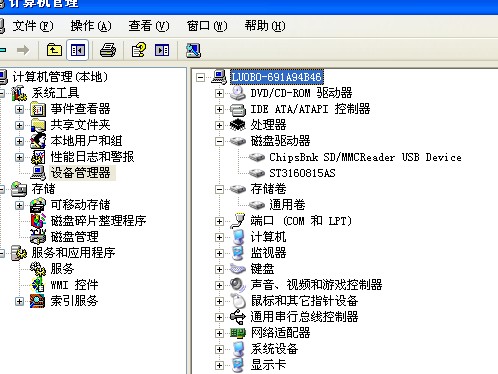Screen dimensions: 498x374
Task: Select 通用串行总线控制器 category
Action: point(304,317)
